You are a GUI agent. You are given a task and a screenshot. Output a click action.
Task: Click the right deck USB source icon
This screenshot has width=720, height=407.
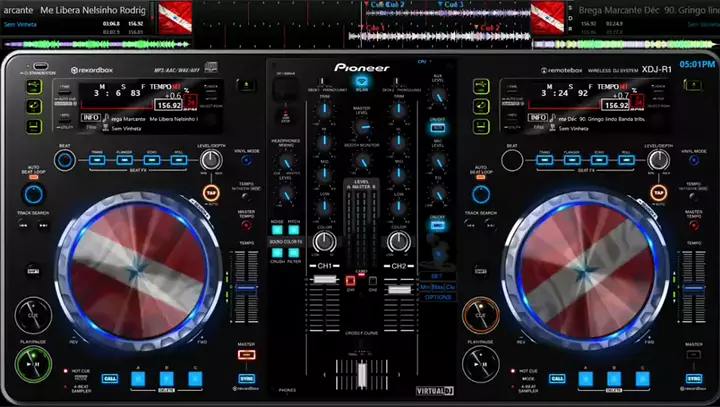coord(481,86)
